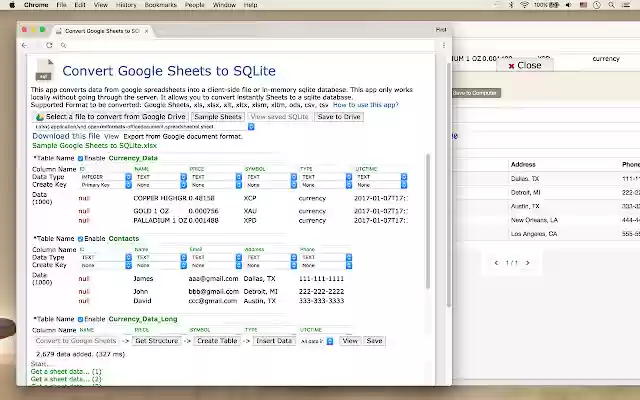640x400 pixels.
Task: Open Chrome's three-dot menu
Action: [x=444, y=45]
